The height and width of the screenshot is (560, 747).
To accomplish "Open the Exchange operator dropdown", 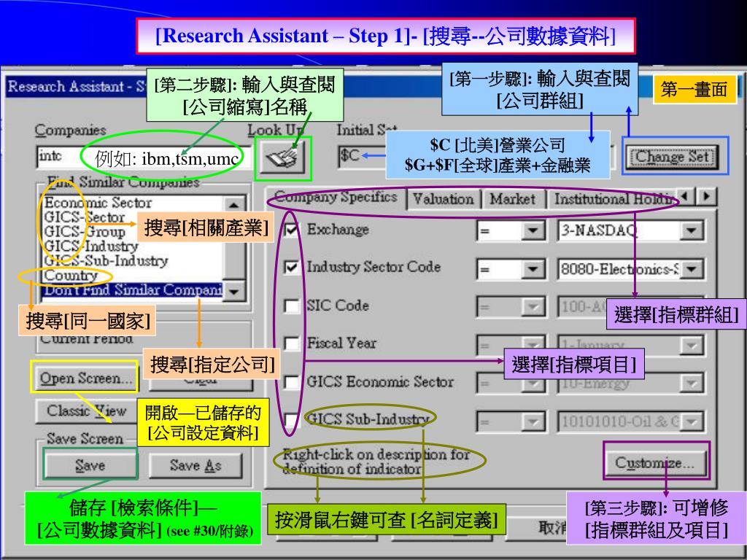I will 533,231.
